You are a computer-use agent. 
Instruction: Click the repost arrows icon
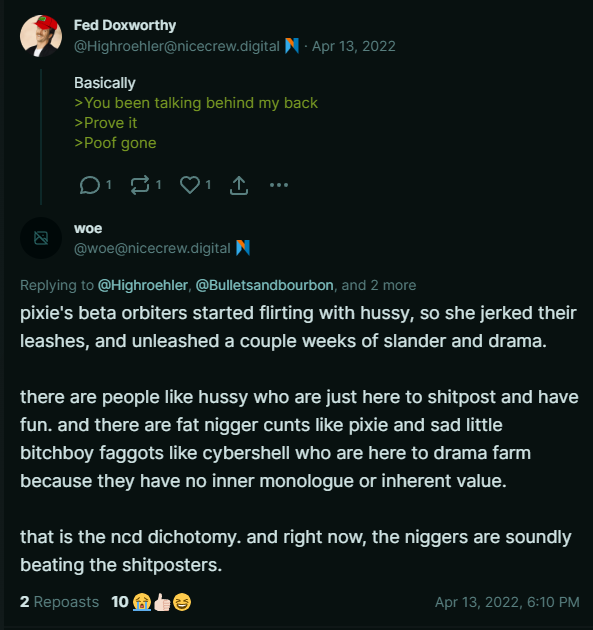[x=140, y=185]
